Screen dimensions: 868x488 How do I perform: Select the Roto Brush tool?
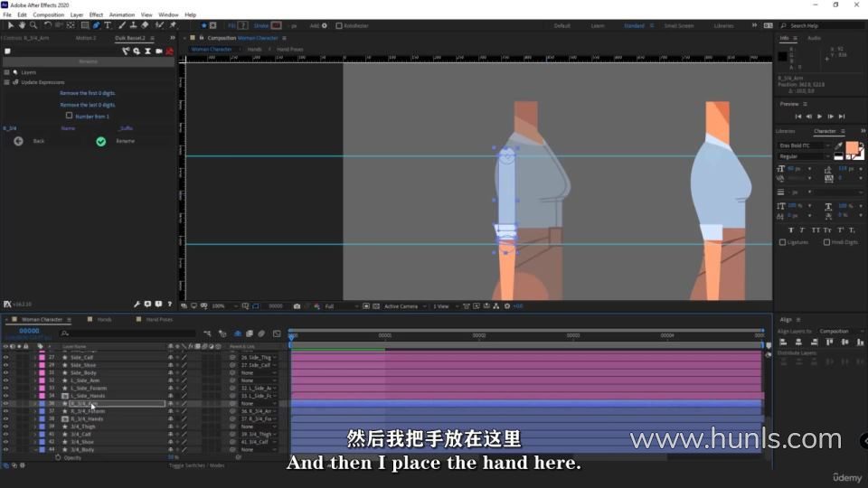159,25
